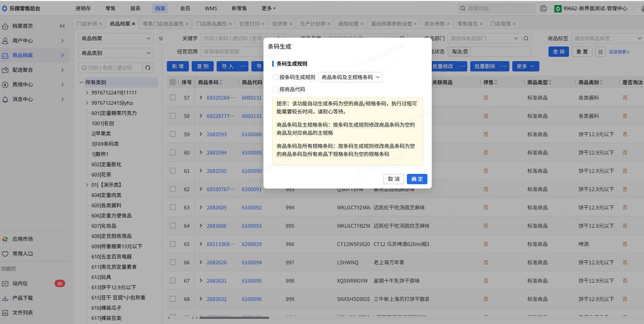This screenshot has width=644, height=324.
Task: Open 产品下载 from sidebar
Action: [22, 298]
